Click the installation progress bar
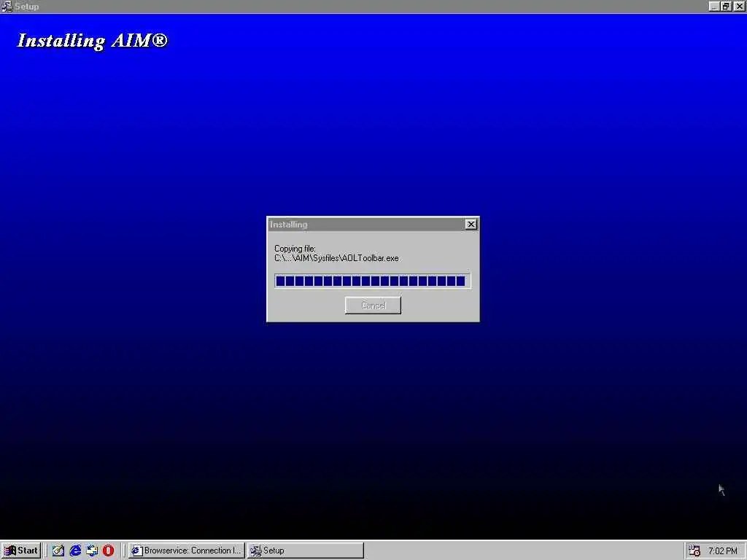747x560 pixels. (373, 281)
